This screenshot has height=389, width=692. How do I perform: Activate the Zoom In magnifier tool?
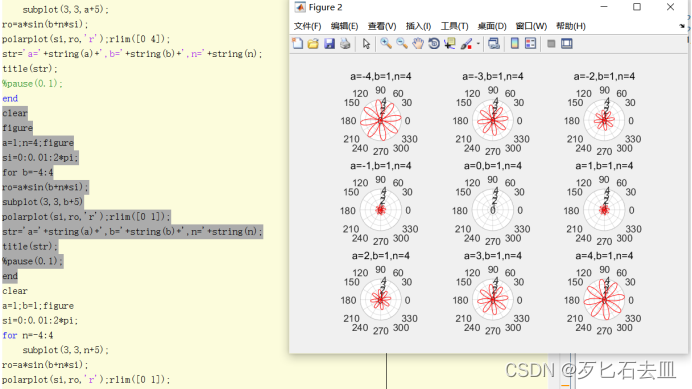pos(386,43)
